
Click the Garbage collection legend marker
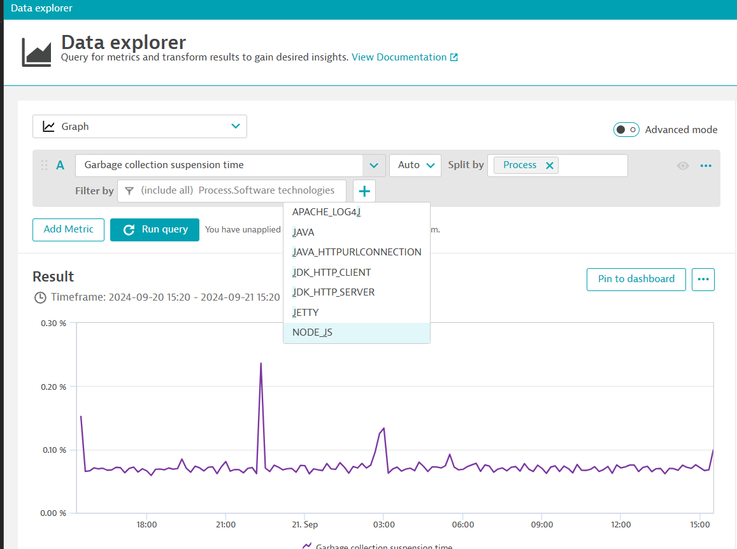pyautogui.click(x=307, y=546)
